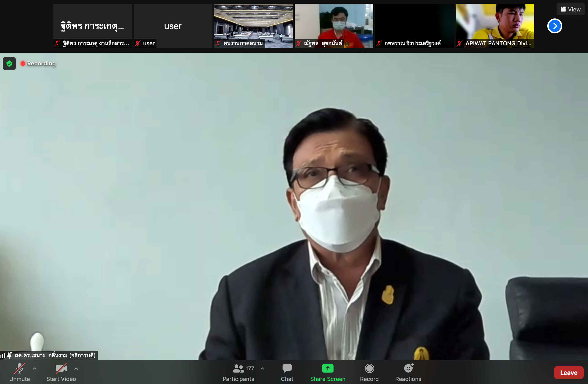Viewport: 588px width, 384px height.
Task: Unmute the microphone
Action: [19, 372]
